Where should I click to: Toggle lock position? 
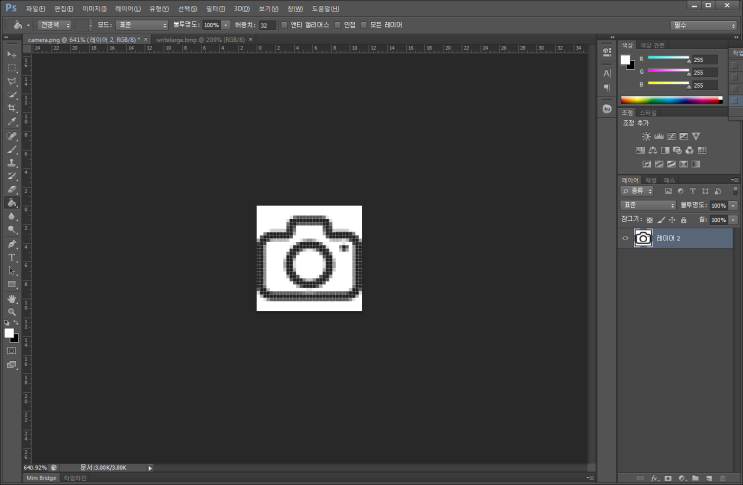coord(672,220)
